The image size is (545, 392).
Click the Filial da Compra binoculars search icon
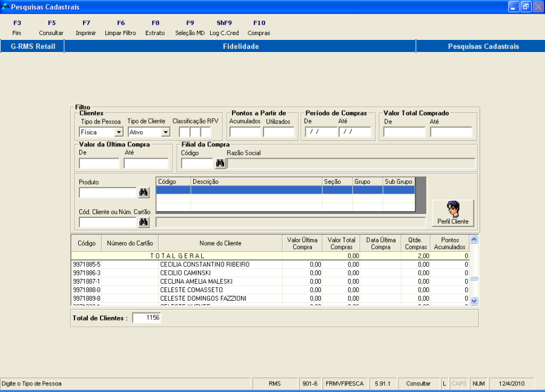[220, 163]
